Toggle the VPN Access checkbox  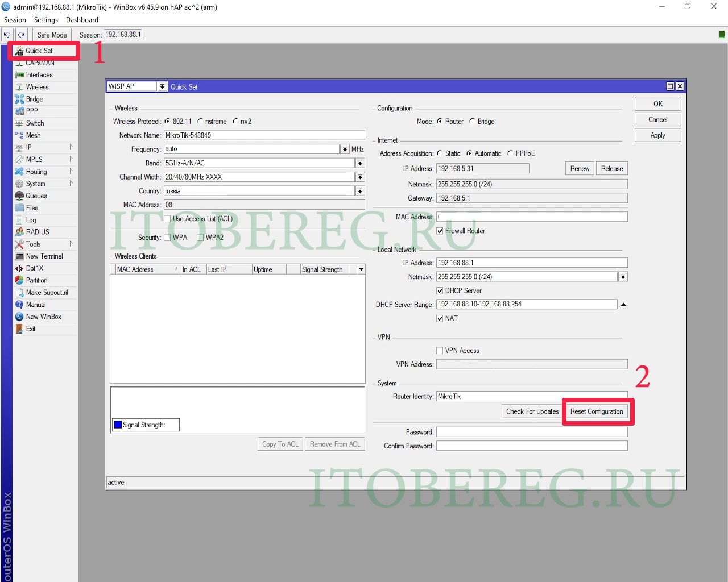tap(440, 351)
